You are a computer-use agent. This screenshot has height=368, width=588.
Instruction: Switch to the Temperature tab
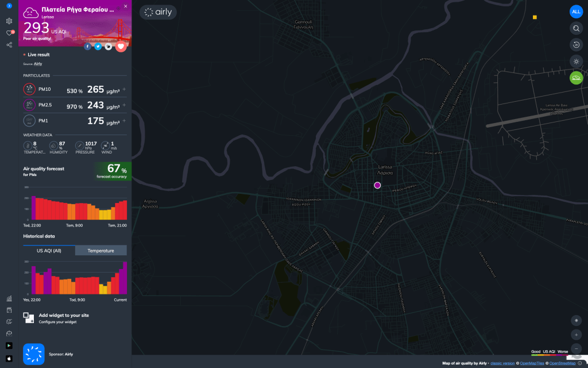pos(100,251)
